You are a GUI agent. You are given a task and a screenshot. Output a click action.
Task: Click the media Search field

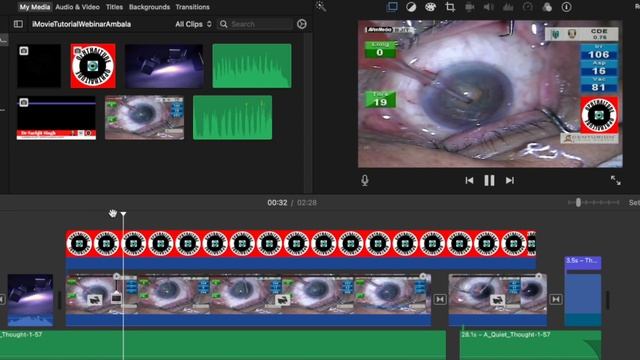click(x=256, y=24)
